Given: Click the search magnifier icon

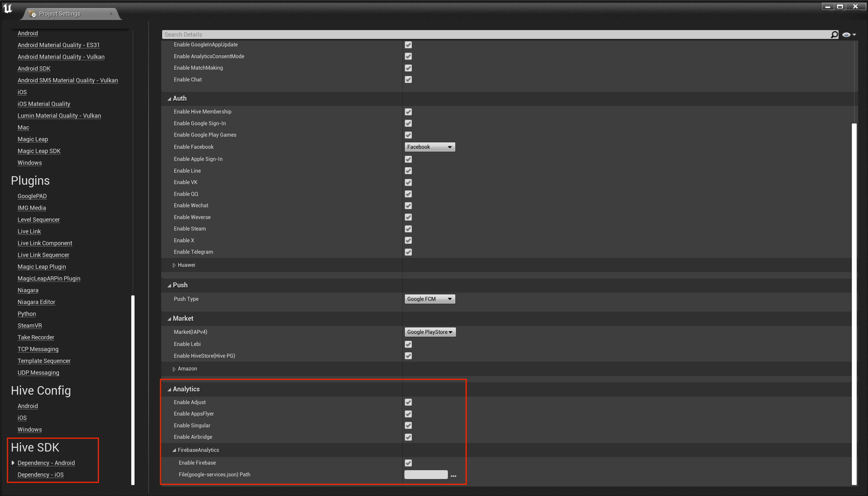Looking at the screenshot, I should pyautogui.click(x=834, y=34).
